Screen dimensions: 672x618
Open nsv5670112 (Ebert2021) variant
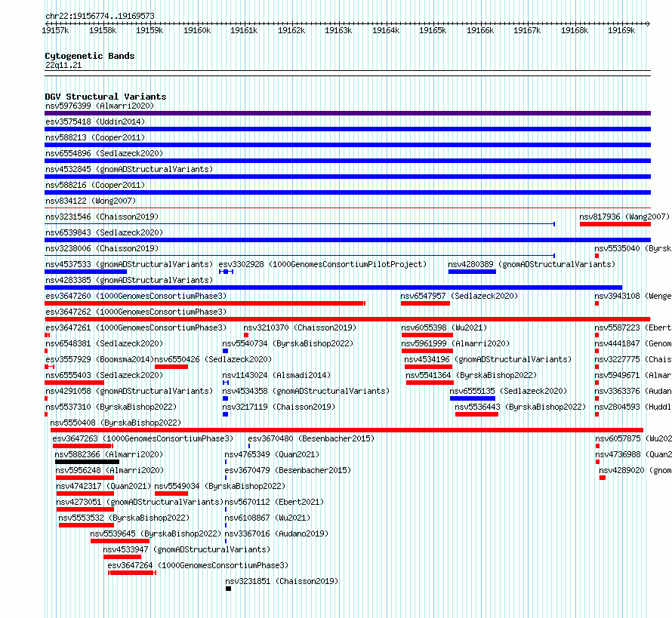[x=274, y=502]
